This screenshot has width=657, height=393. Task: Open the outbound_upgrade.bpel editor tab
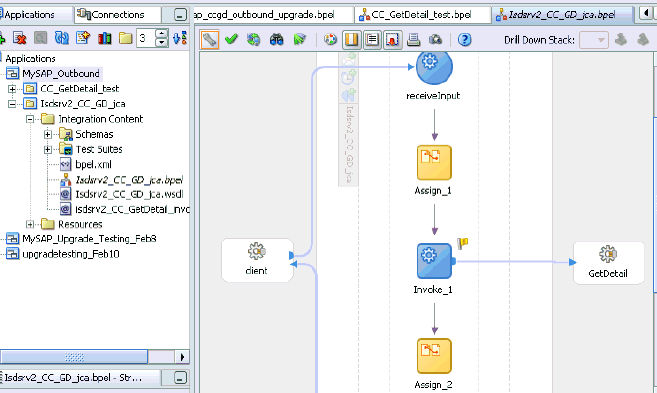[273, 15]
